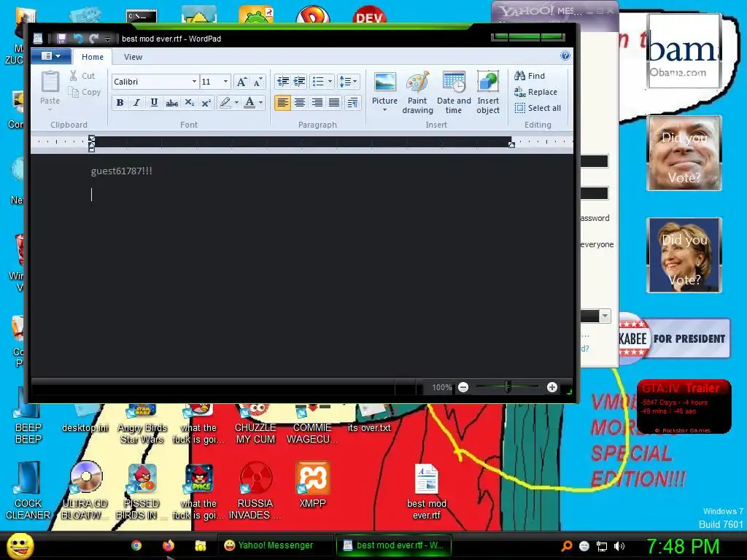
Task: Undo last action in quick access toolbar
Action: [78, 39]
